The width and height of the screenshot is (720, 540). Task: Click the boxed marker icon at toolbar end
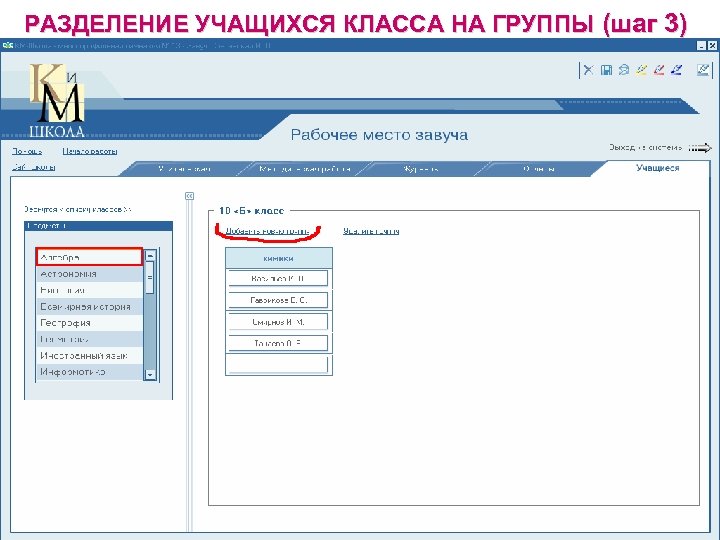pyautogui.click(x=703, y=69)
